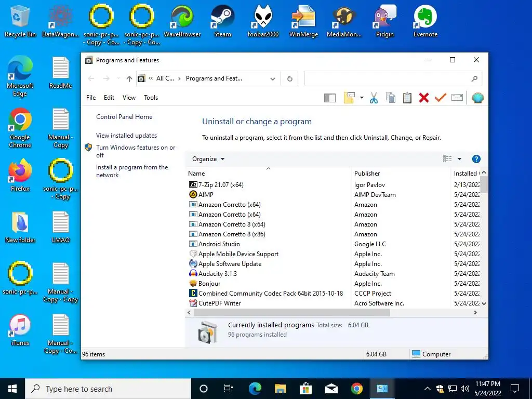Image resolution: width=532 pixels, height=399 pixels.
Task: Select DataWagon desktop shortcut
Action: point(60,21)
